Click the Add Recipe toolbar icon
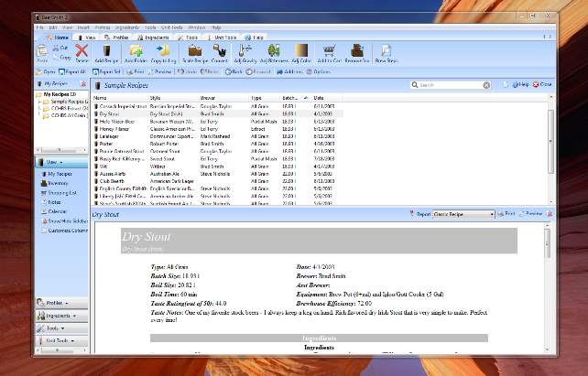The height and width of the screenshot is (376, 588). click(x=105, y=53)
